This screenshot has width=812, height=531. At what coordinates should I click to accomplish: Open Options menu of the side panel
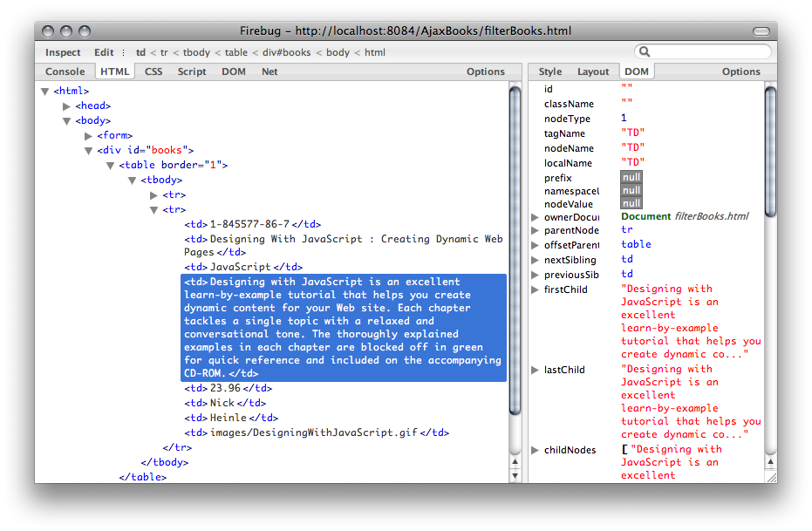point(741,71)
